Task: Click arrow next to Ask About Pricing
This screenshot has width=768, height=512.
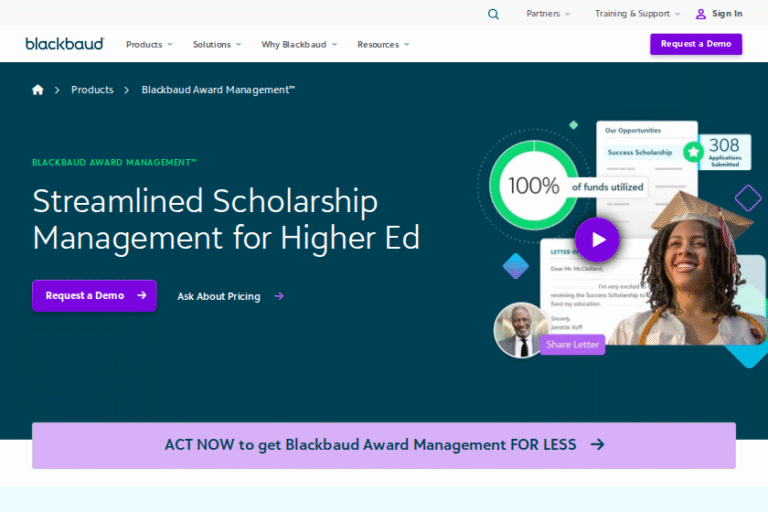Action: [279, 296]
